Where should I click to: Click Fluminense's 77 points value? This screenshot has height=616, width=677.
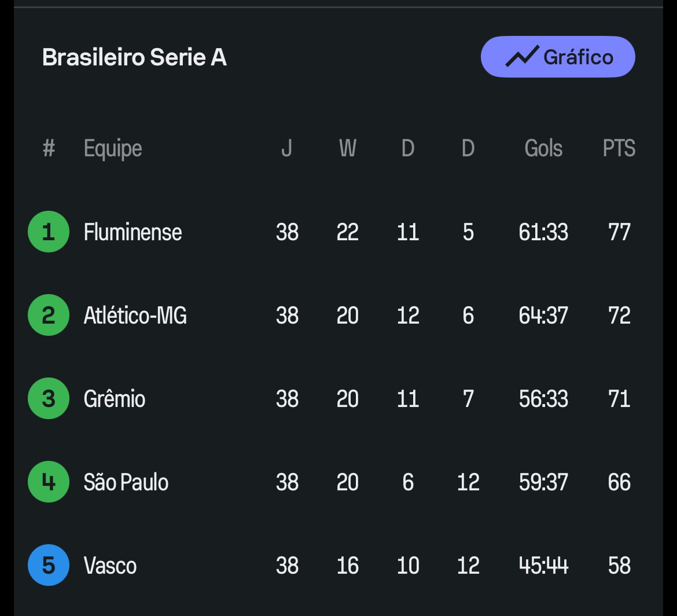619,232
